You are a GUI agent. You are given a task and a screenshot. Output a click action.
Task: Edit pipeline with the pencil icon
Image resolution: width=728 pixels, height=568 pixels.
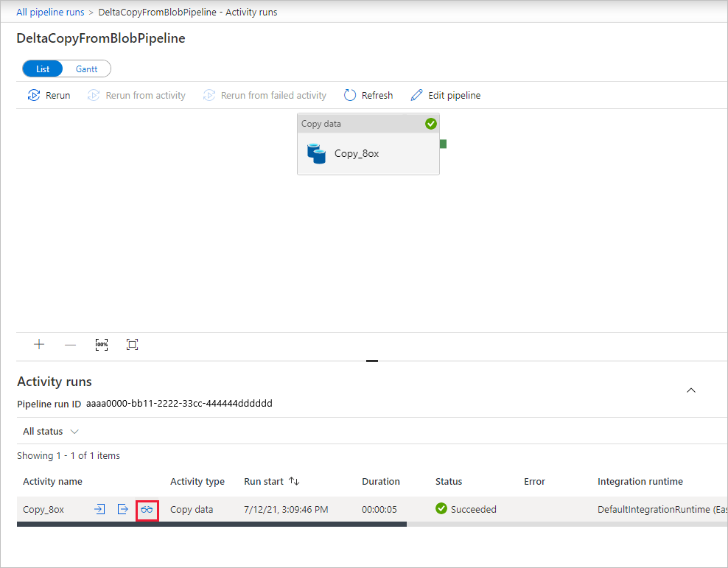point(445,94)
